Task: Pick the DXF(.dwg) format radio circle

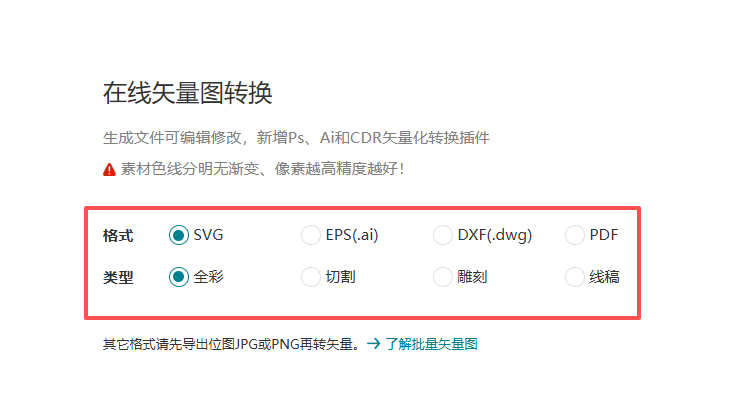Action: click(443, 235)
